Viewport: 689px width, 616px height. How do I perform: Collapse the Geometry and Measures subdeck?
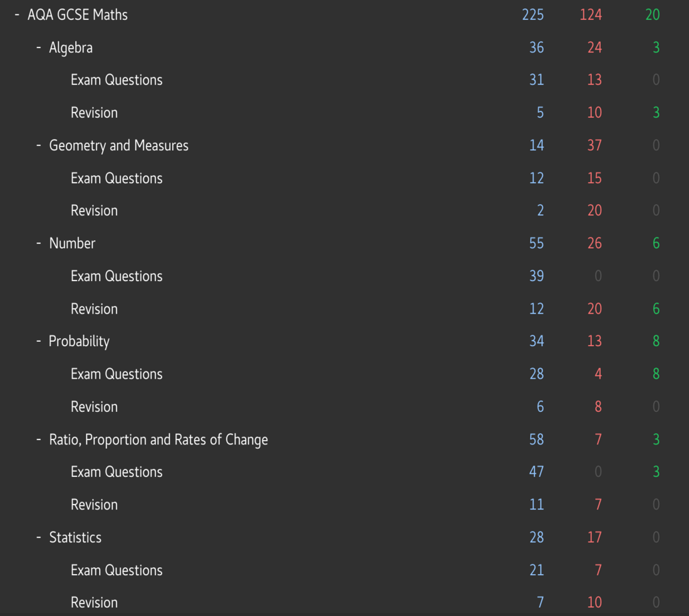(x=39, y=145)
